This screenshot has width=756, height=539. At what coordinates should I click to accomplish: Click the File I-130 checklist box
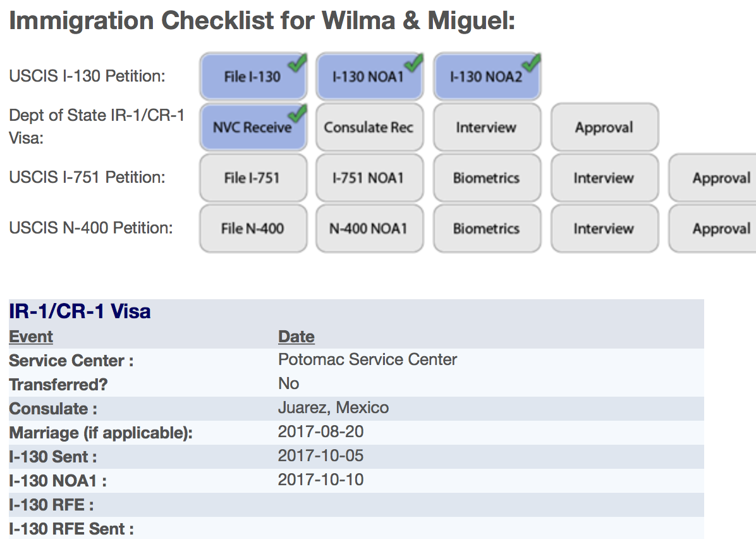coord(253,77)
